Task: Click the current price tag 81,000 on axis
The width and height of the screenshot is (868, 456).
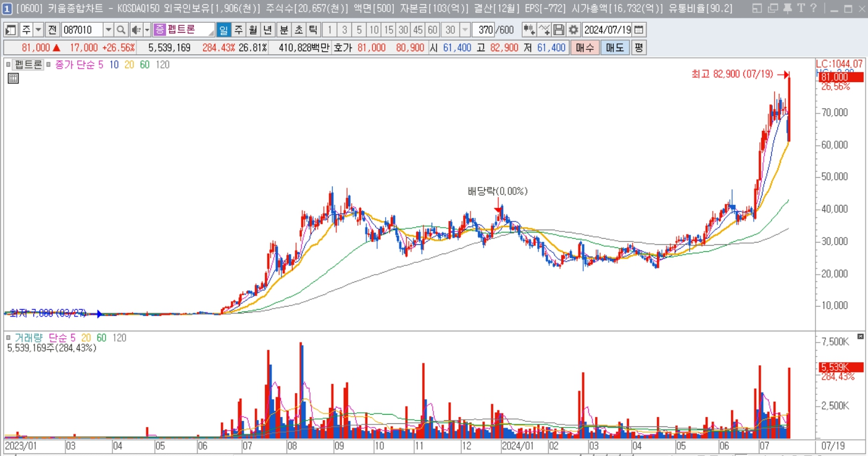Action: pyautogui.click(x=840, y=77)
